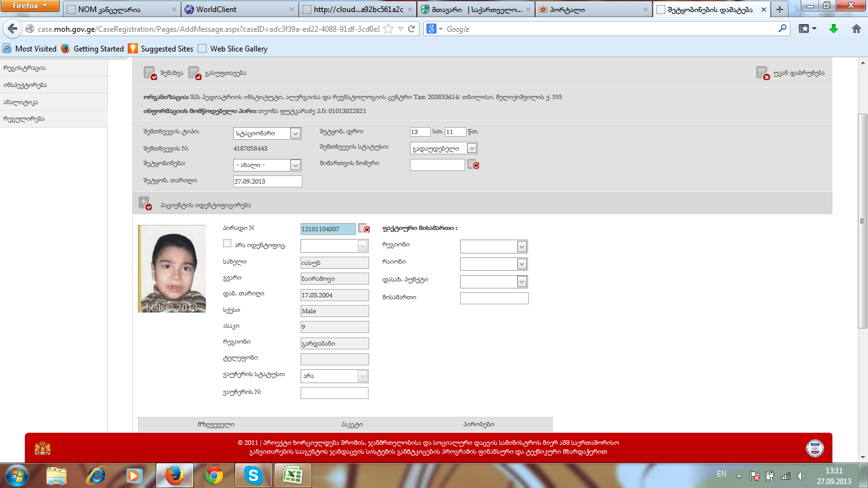
Task: Click the icon beside the მიმართვის ნომერი field
Action: [473, 165]
